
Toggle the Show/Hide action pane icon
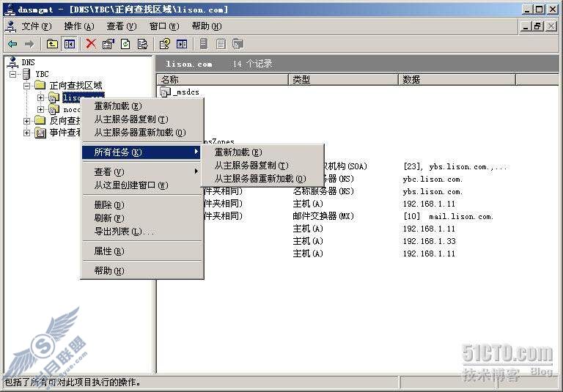pyautogui.click(x=182, y=44)
